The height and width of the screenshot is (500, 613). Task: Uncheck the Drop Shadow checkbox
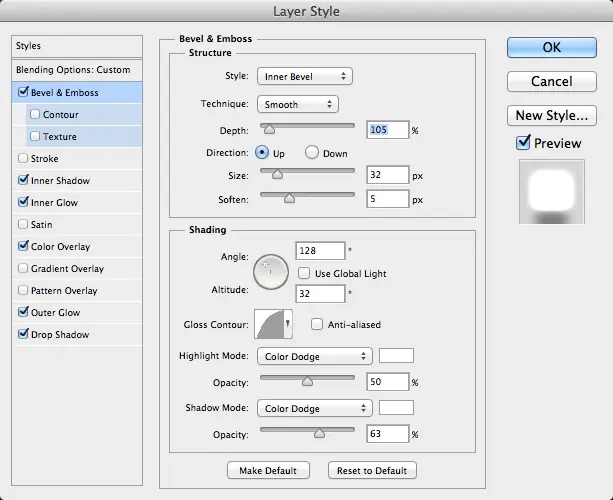tap(23, 334)
